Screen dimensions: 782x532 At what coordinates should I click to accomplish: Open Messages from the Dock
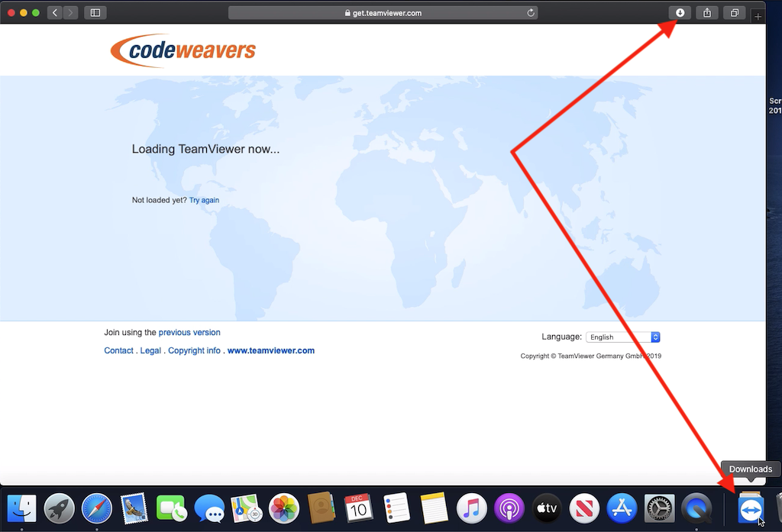(x=209, y=508)
